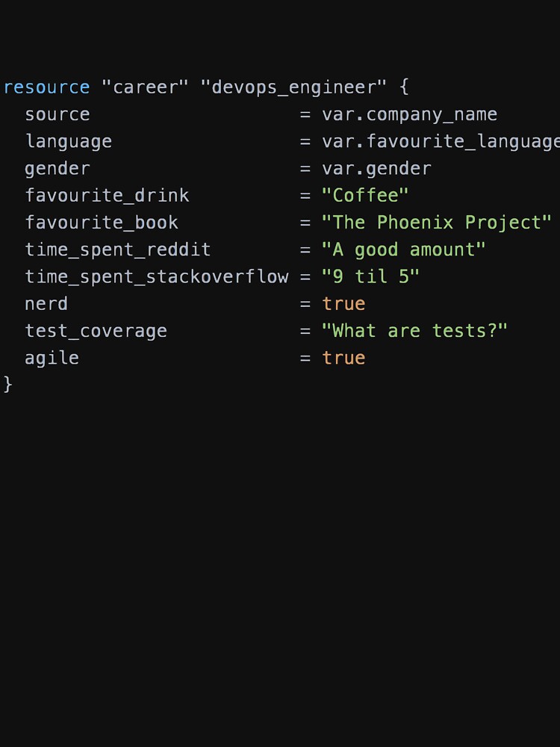Click the "9 til 5" string value
Image resolution: width=560 pixels, height=747 pixels.
coord(371,276)
